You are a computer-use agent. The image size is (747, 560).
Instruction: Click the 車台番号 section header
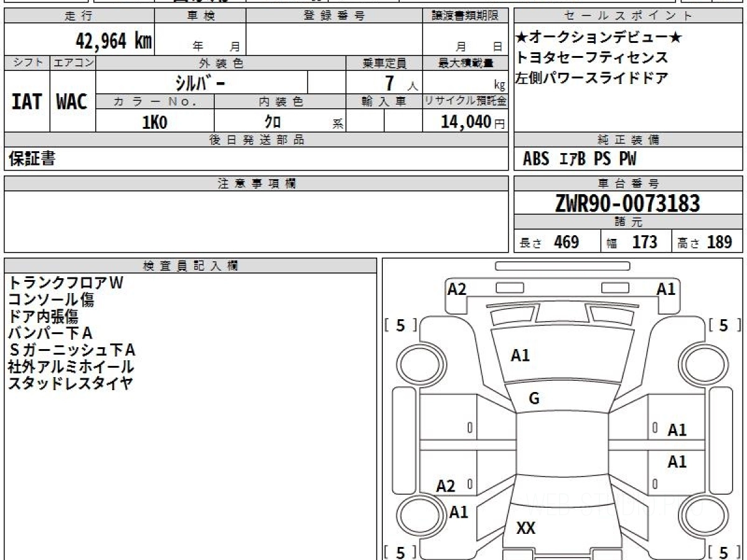629,183
